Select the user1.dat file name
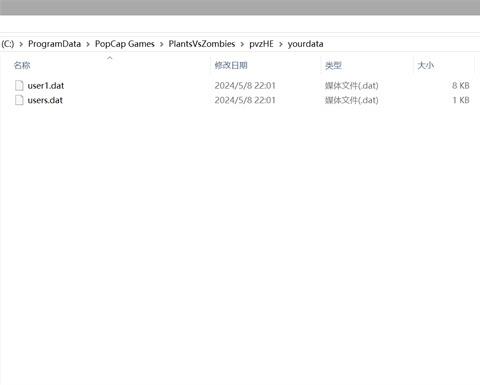 coord(46,86)
